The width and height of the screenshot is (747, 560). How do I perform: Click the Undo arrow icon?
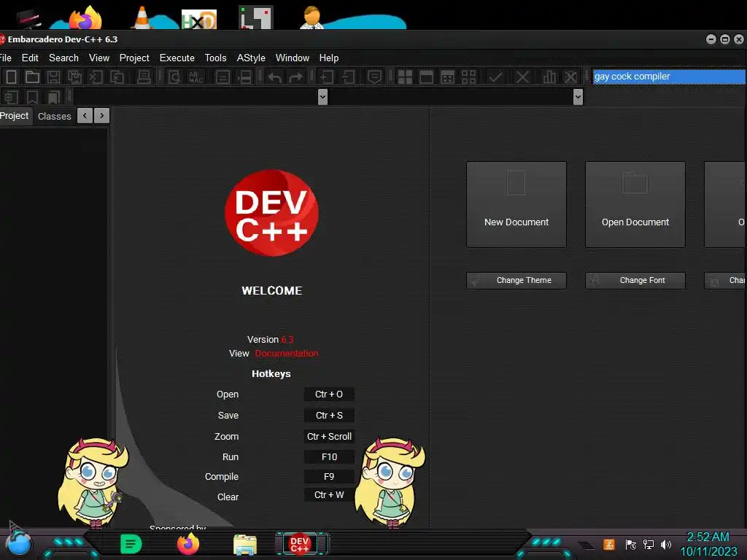click(x=274, y=77)
